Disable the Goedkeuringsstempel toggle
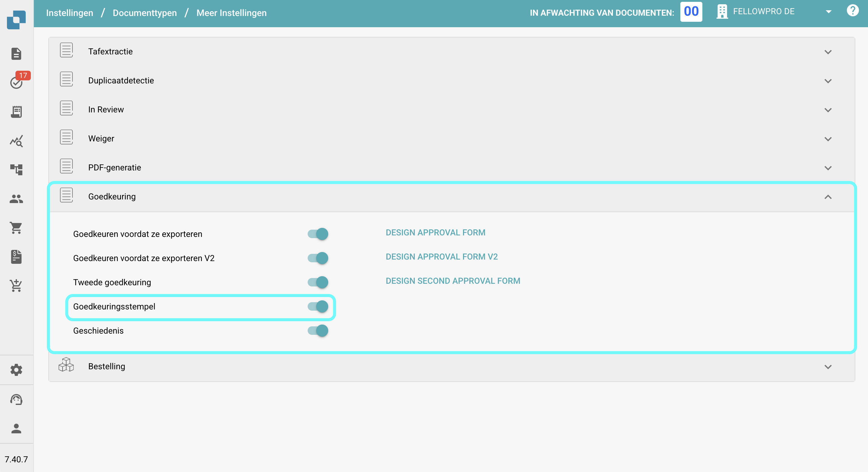The image size is (868, 472). [x=318, y=306]
